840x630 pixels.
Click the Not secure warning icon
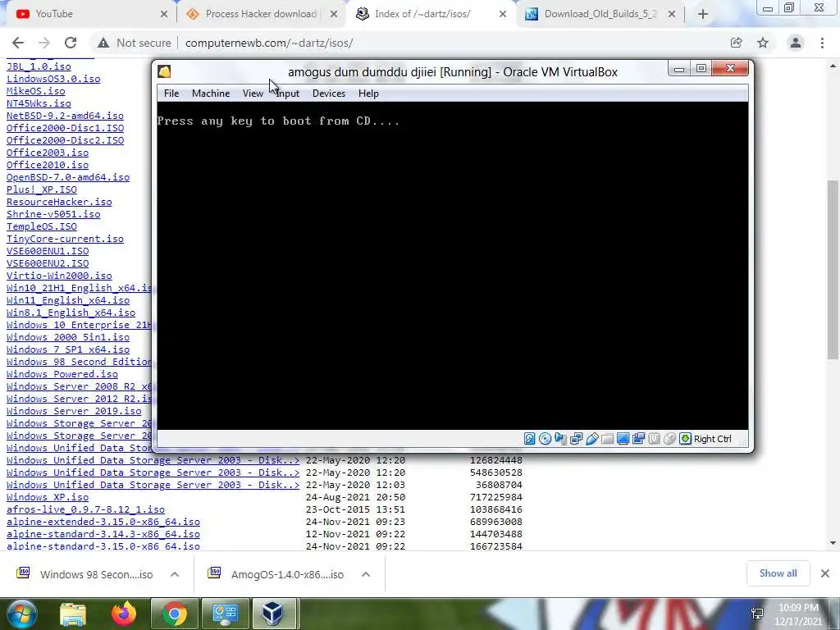[103, 43]
